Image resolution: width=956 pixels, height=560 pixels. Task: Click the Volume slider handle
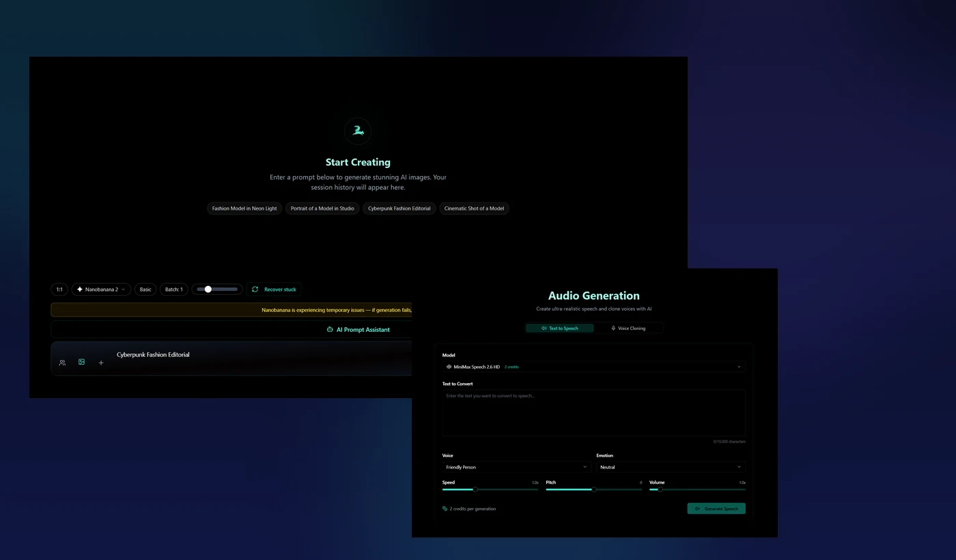pos(660,490)
